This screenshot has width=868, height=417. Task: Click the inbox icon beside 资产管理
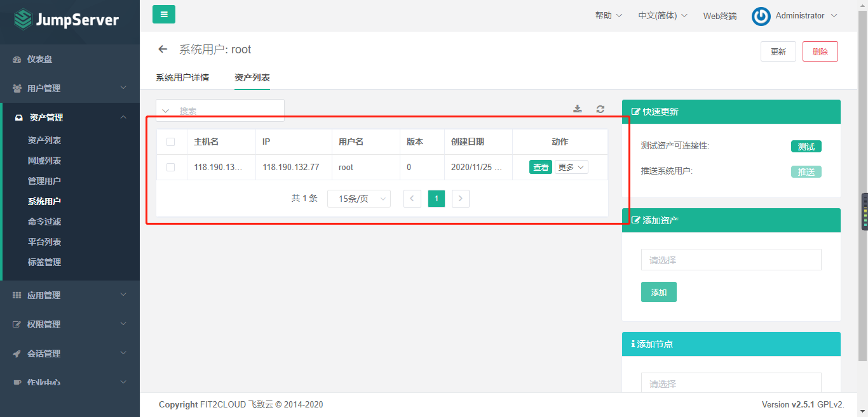pyautogui.click(x=19, y=117)
